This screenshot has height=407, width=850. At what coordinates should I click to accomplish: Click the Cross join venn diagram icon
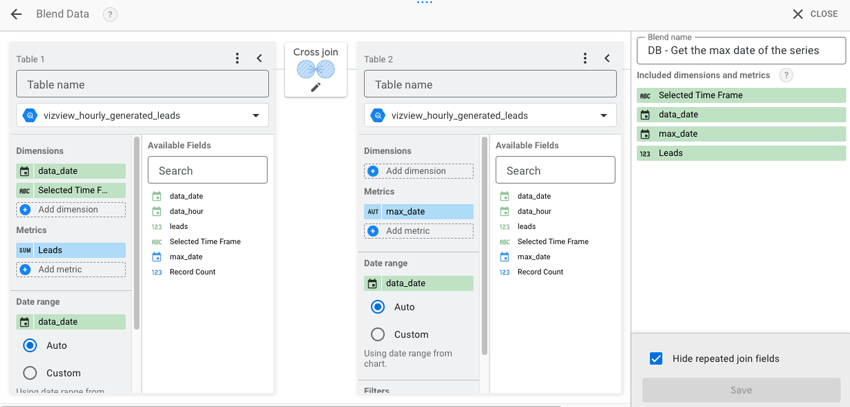pos(315,69)
